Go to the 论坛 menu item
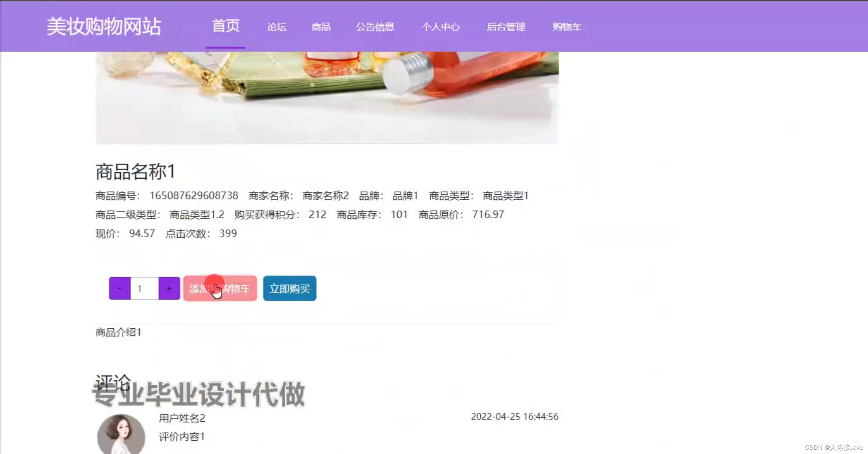 (277, 27)
